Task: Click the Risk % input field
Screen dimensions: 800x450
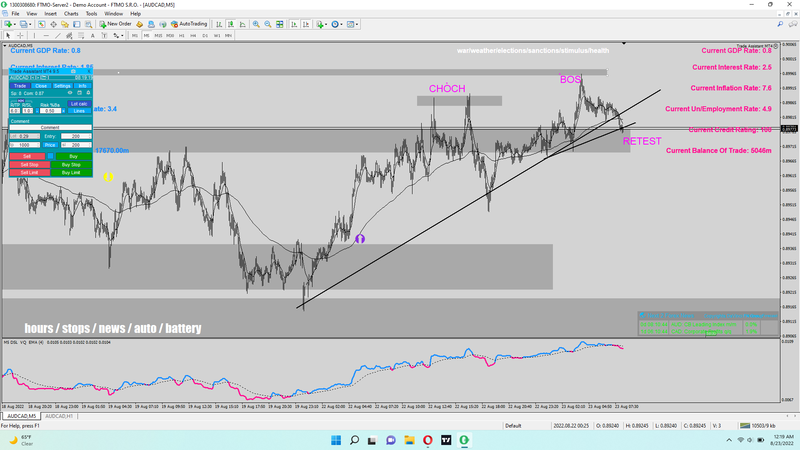Action: pos(50,111)
